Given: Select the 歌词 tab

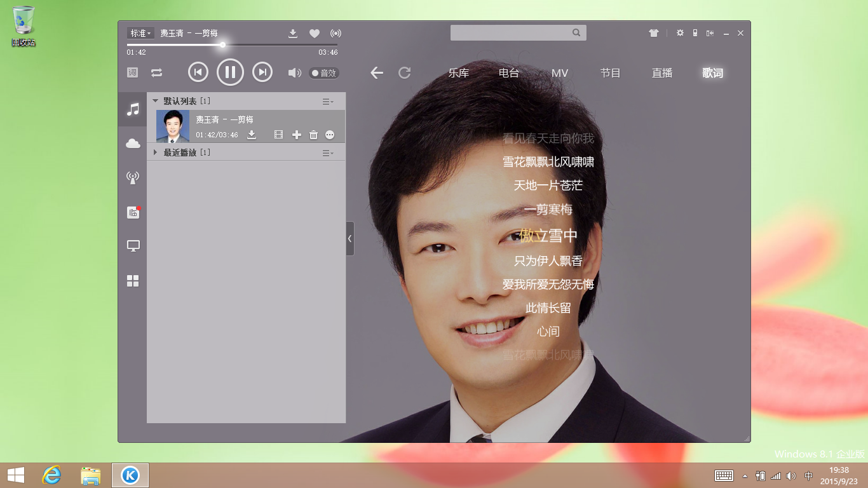Looking at the screenshot, I should click(713, 73).
